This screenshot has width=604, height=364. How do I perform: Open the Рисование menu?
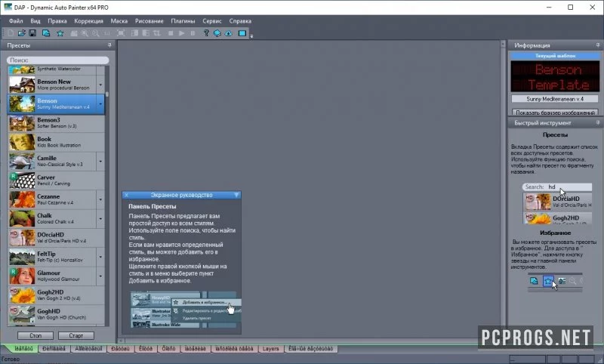pyautogui.click(x=149, y=21)
